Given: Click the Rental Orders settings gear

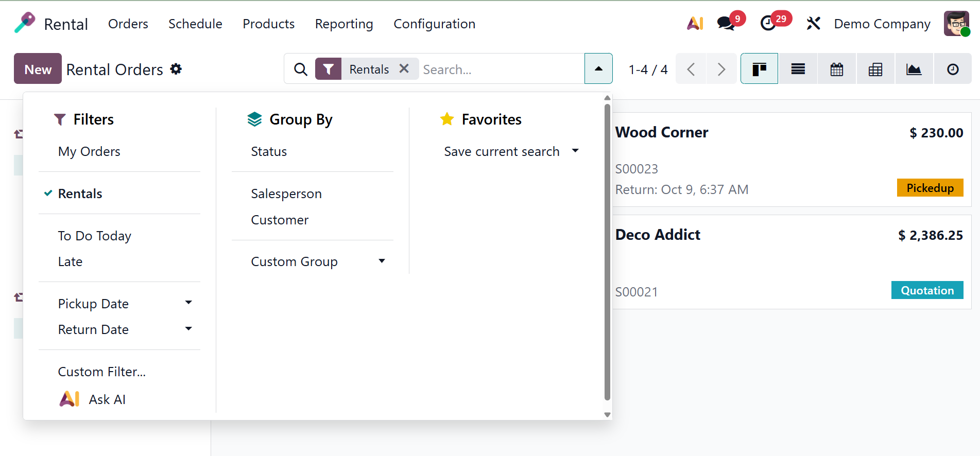Looking at the screenshot, I should [x=176, y=69].
